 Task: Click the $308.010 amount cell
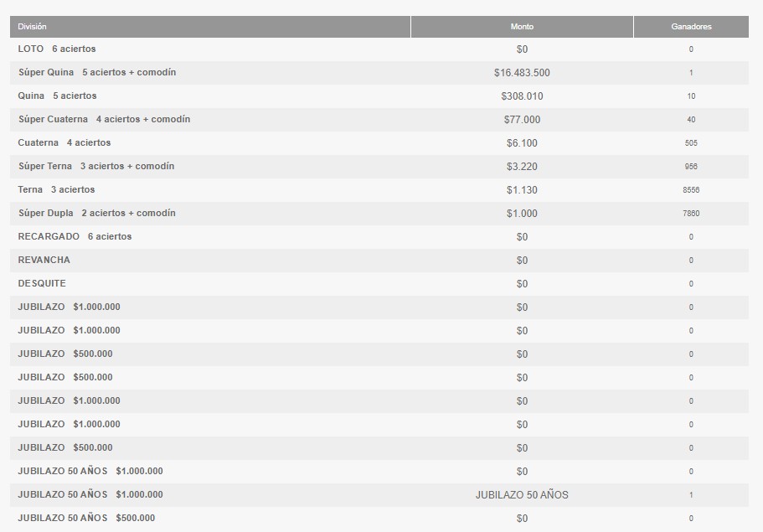[522, 96]
